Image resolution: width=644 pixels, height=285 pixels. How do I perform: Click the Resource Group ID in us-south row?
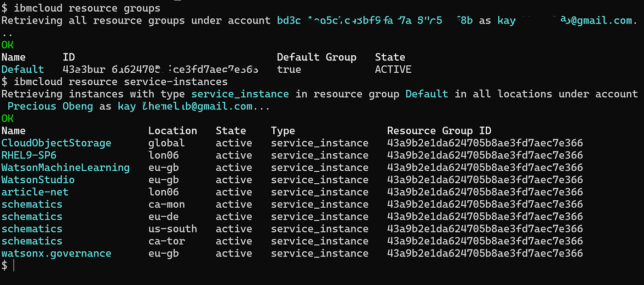(485, 229)
